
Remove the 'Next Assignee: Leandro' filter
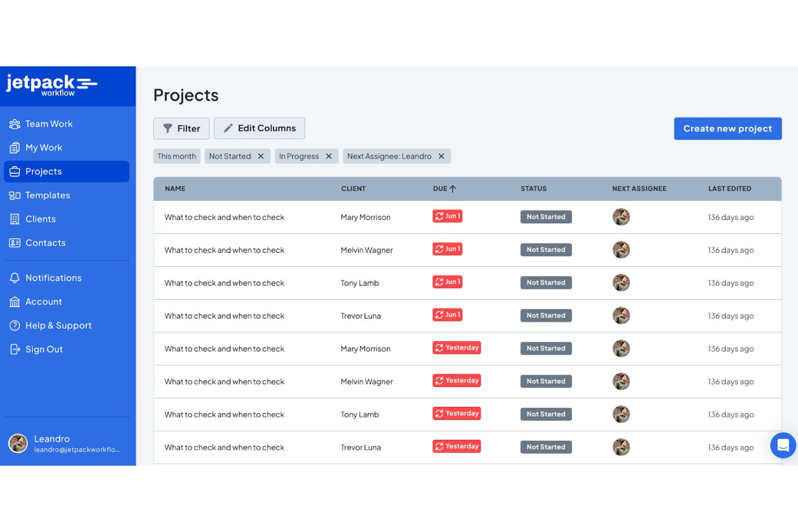coord(442,156)
